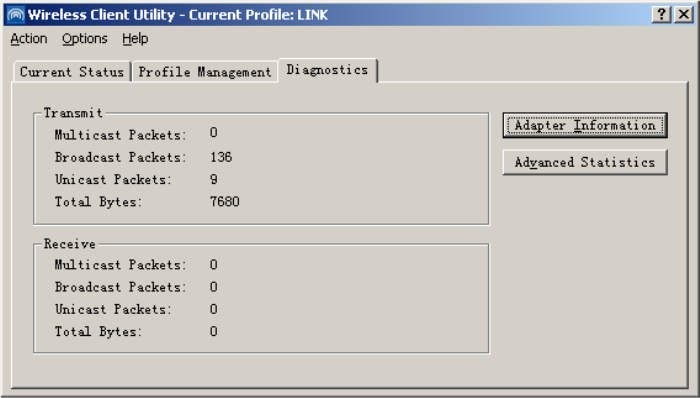Image resolution: width=700 pixels, height=398 pixels.
Task: Switch to the Current Status tab
Action: point(72,72)
